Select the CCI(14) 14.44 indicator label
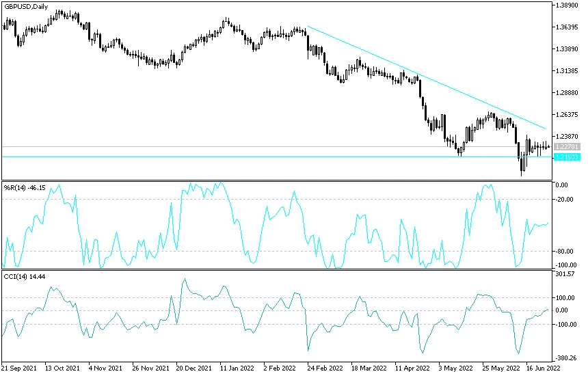 pyautogui.click(x=25, y=277)
